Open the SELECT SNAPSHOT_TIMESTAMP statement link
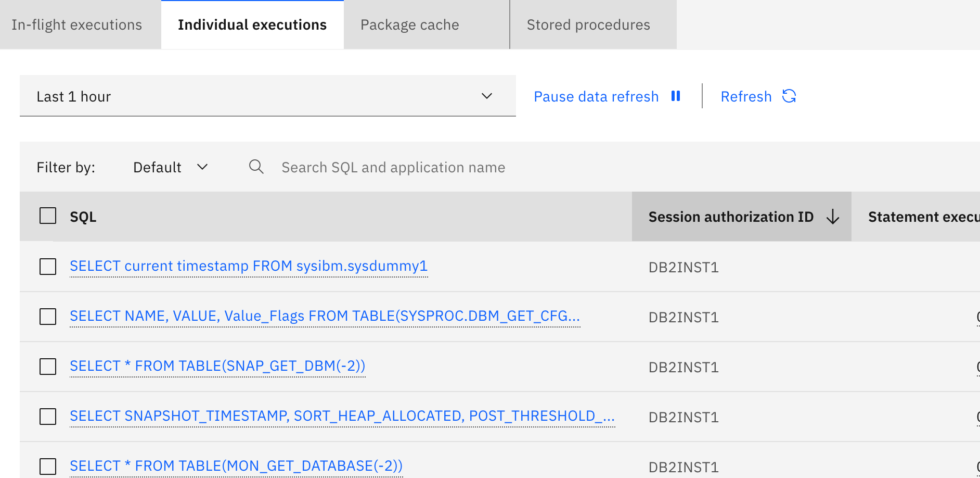Viewport: 980px width, 478px height. (x=342, y=416)
